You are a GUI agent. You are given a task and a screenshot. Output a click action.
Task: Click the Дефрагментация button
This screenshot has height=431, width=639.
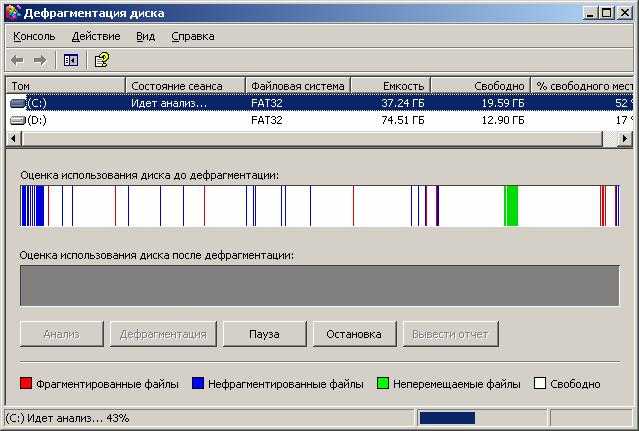(163, 334)
